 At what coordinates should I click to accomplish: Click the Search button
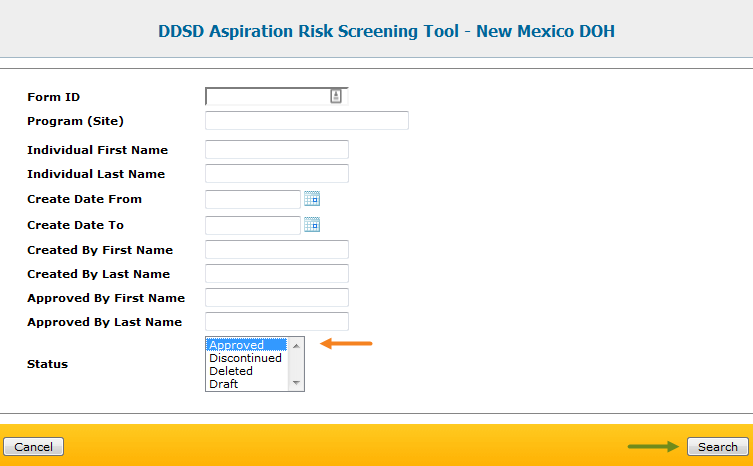(x=717, y=446)
